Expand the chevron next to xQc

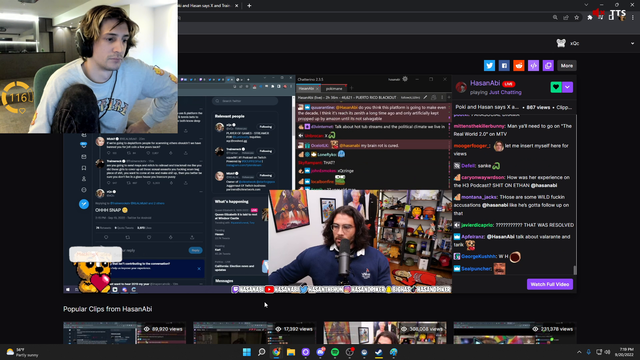tap(632, 43)
